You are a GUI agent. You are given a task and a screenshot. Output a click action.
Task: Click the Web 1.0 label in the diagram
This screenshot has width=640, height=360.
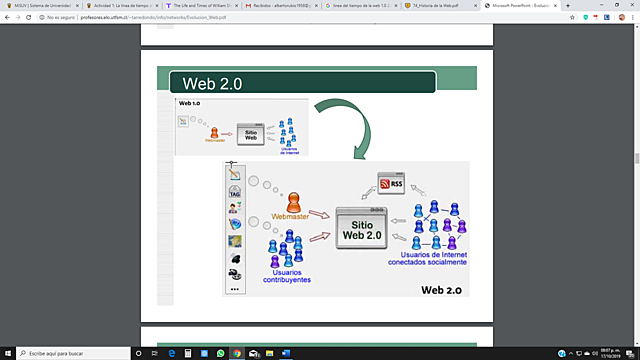pyautogui.click(x=189, y=103)
